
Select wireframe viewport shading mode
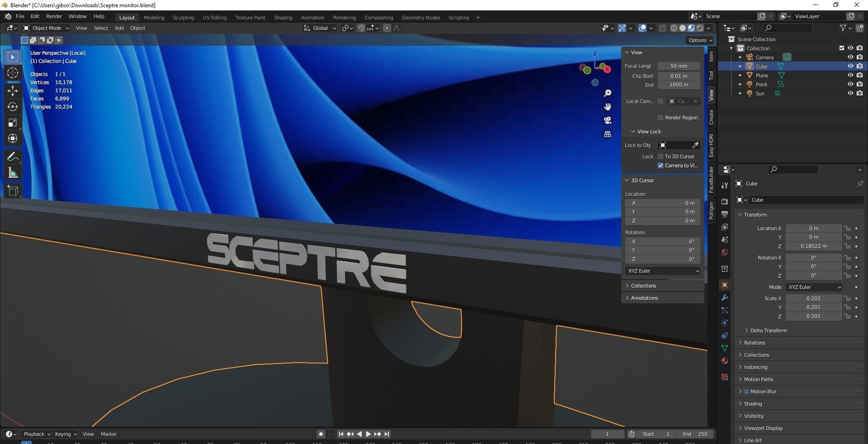tap(674, 28)
